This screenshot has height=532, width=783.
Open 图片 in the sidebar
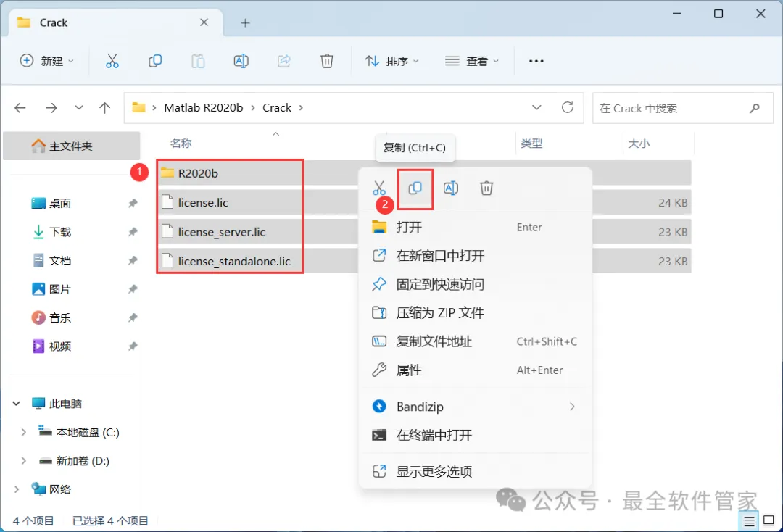coord(60,289)
